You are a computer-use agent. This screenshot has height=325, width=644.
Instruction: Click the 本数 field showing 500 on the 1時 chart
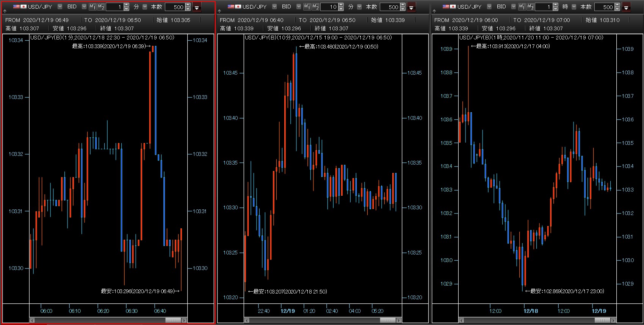coord(604,7)
